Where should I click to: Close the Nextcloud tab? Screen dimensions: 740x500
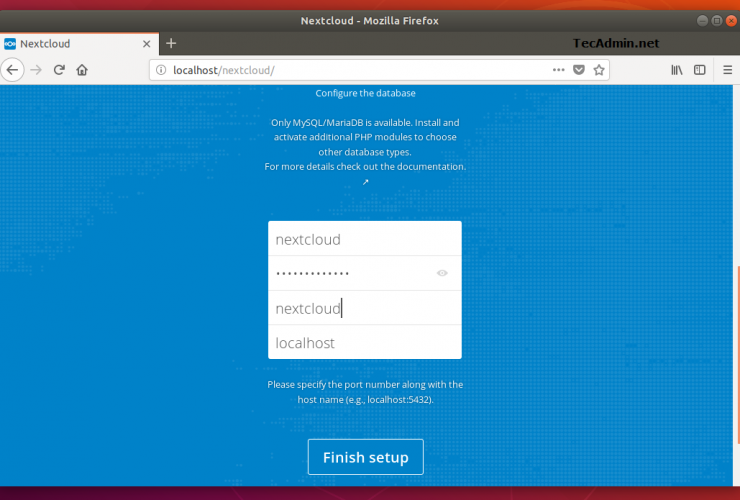(145, 43)
